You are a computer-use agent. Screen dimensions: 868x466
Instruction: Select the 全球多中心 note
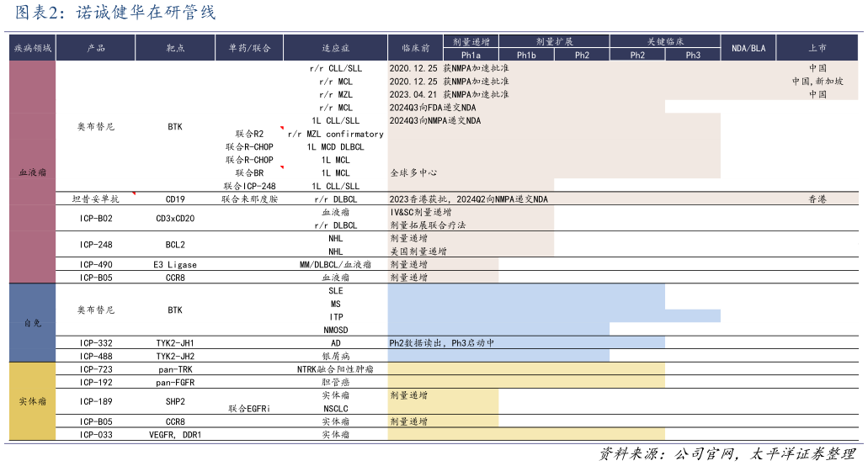[x=413, y=173]
